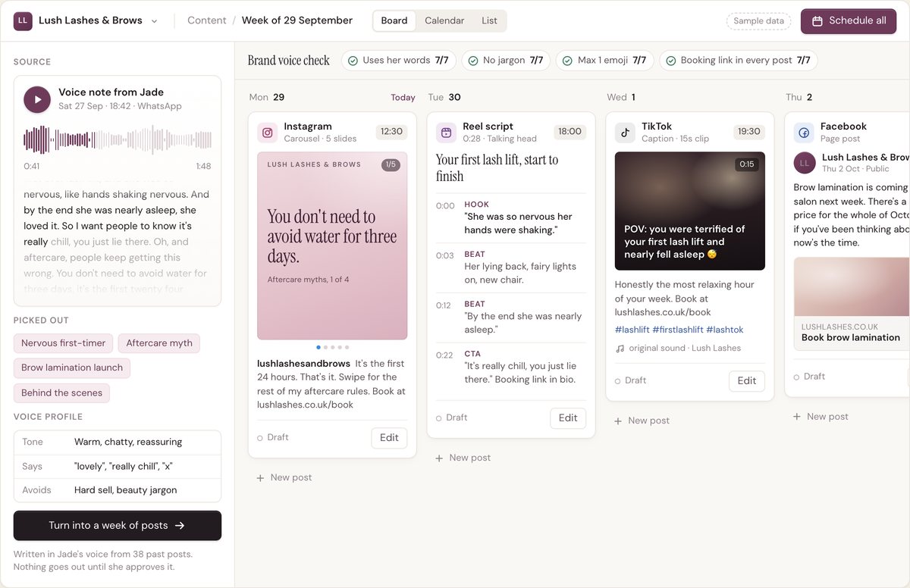Screen dimensions: 910x588
Task: Click the Week of 29 September breadcrumb
Action: (297, 20)
